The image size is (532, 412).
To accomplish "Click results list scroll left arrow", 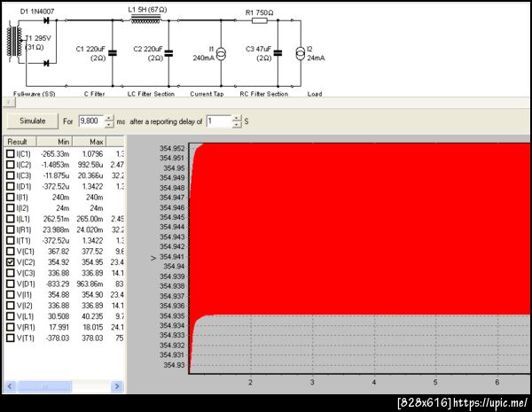I will pos(10,386).
